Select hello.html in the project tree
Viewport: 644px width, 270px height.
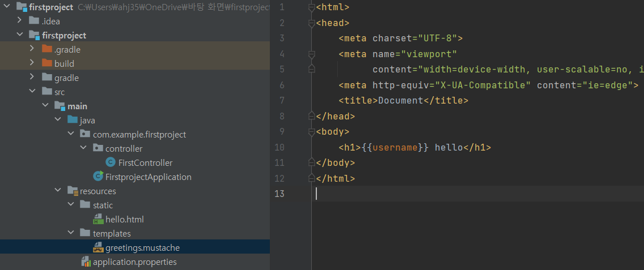(x=125, y=220)
